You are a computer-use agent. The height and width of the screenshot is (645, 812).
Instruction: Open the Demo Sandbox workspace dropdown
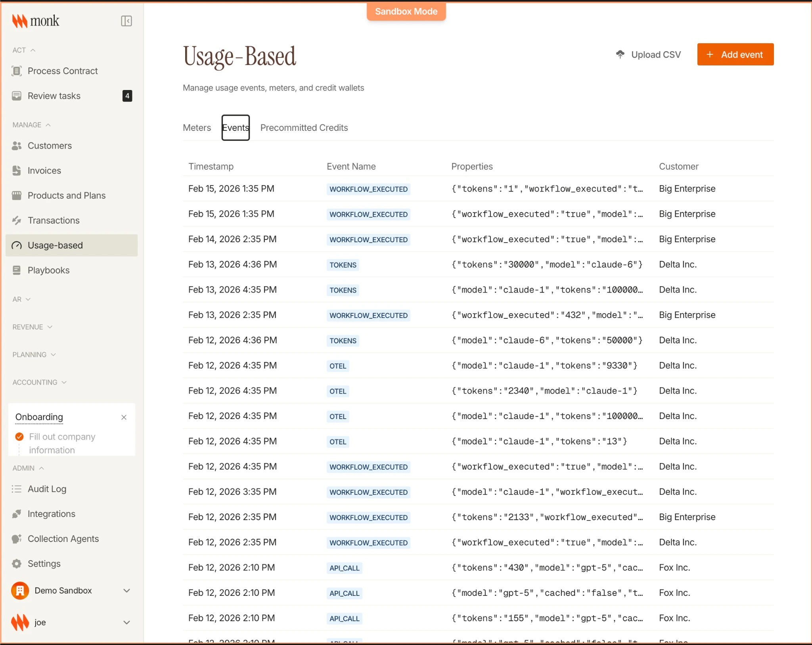pos(126,591)
